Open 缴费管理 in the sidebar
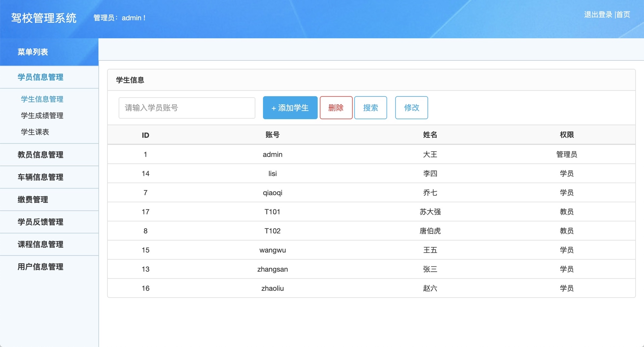Screen dimensions: 644x347 pyautogui.click(x=33, y=199)
